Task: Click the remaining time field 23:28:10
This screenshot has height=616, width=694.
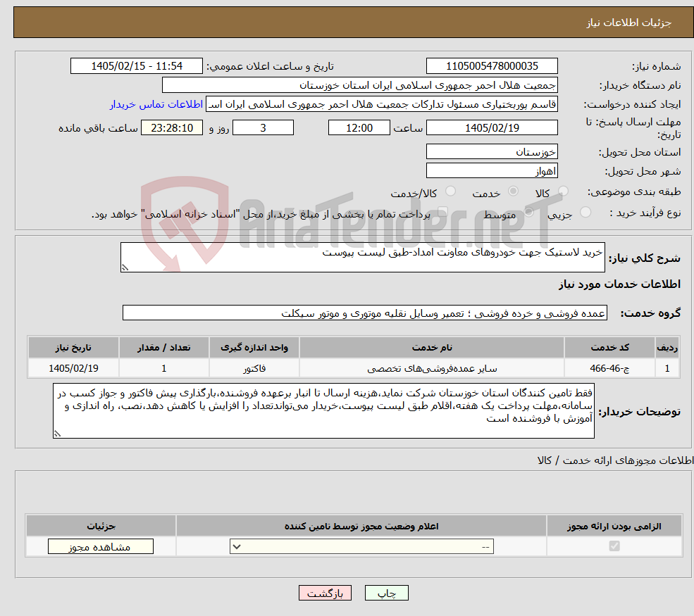Action: 172,128
